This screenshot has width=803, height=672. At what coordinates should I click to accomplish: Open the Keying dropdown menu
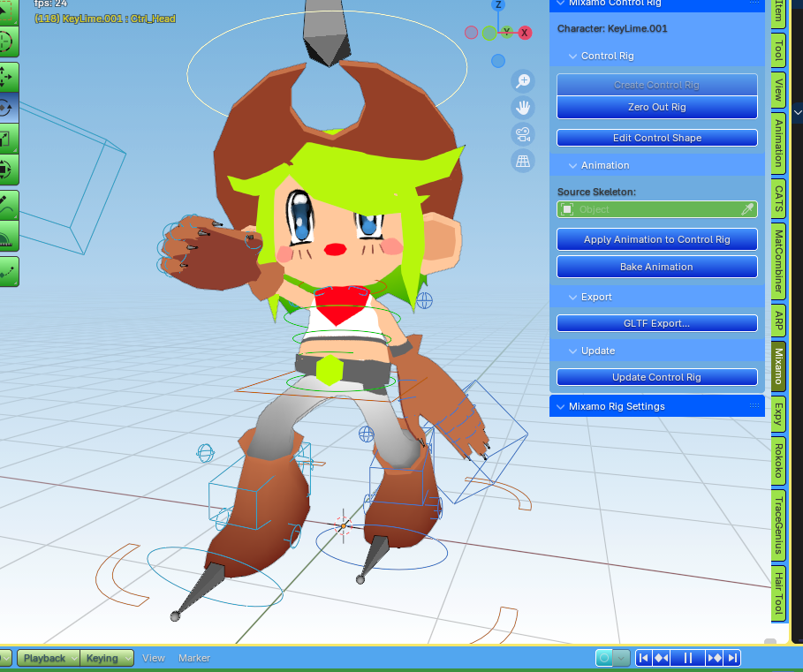click(x=107, y=658)
